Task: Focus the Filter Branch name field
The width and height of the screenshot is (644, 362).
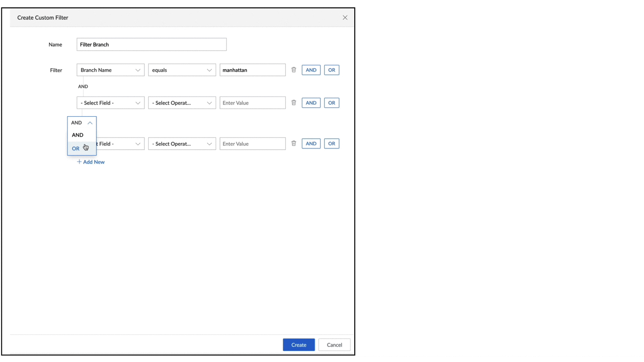Action: tap(151, 45)
